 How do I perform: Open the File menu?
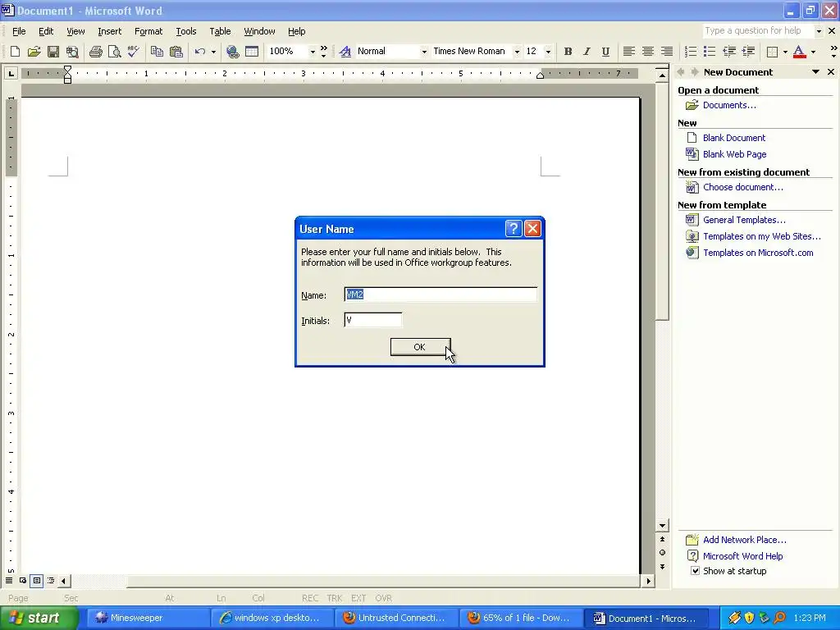click(19, 31)
